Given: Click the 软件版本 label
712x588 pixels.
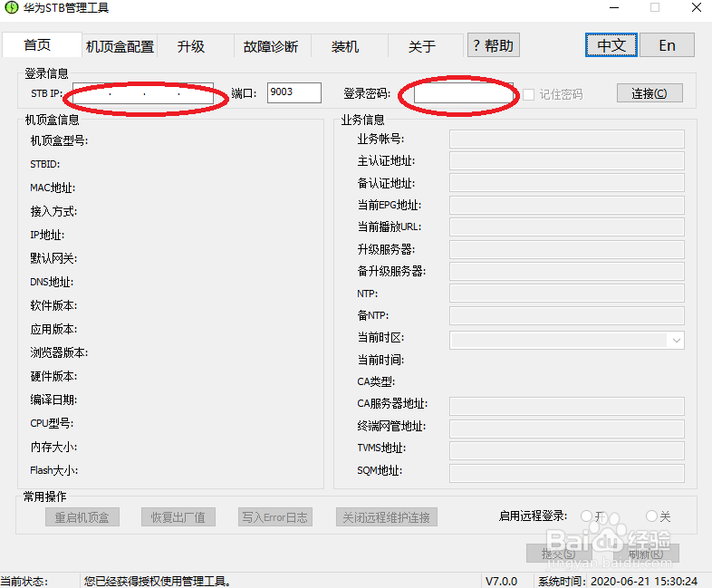Looking at the screenshot, I should [53, 305].
